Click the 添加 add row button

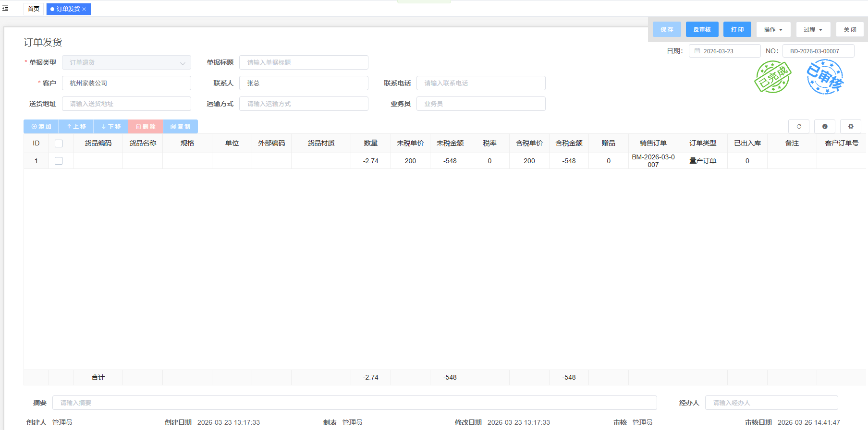point(41,127)
